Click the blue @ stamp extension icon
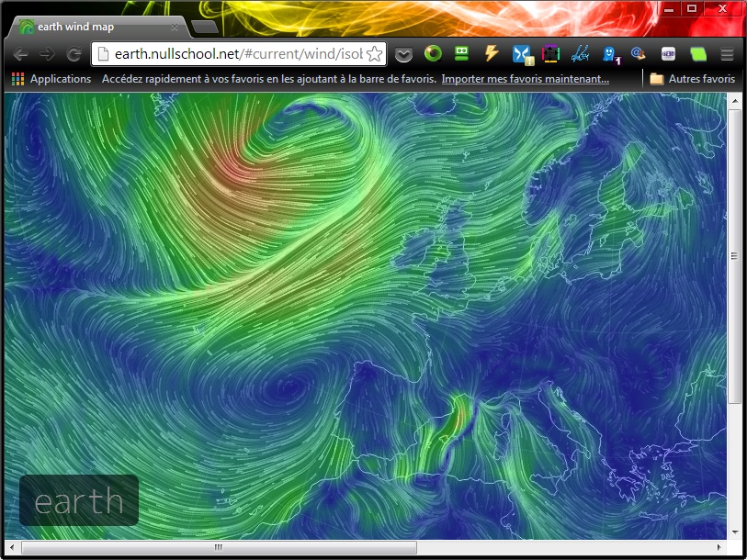The image size is (747, 560). point(639,53)
